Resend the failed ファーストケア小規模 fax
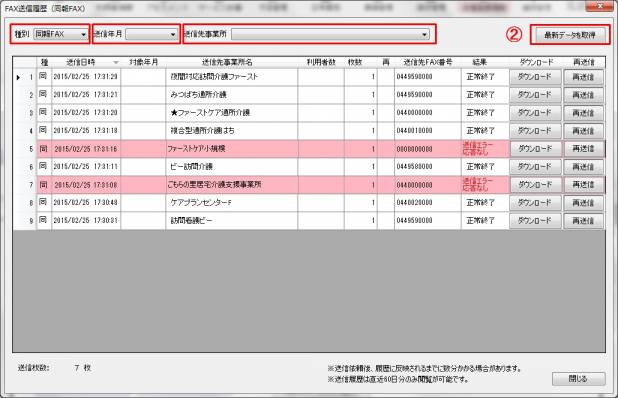618x398 pixels. (583, 149)
